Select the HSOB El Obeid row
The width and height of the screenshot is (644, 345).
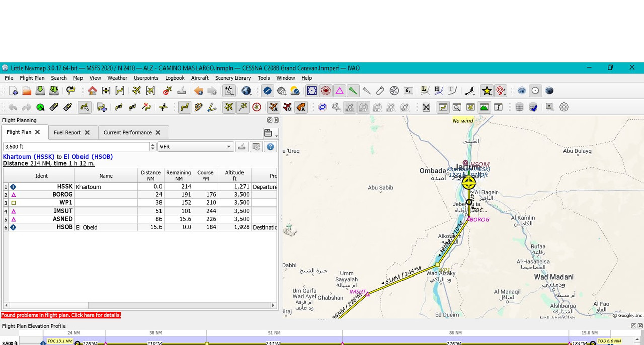coord(140,227)
